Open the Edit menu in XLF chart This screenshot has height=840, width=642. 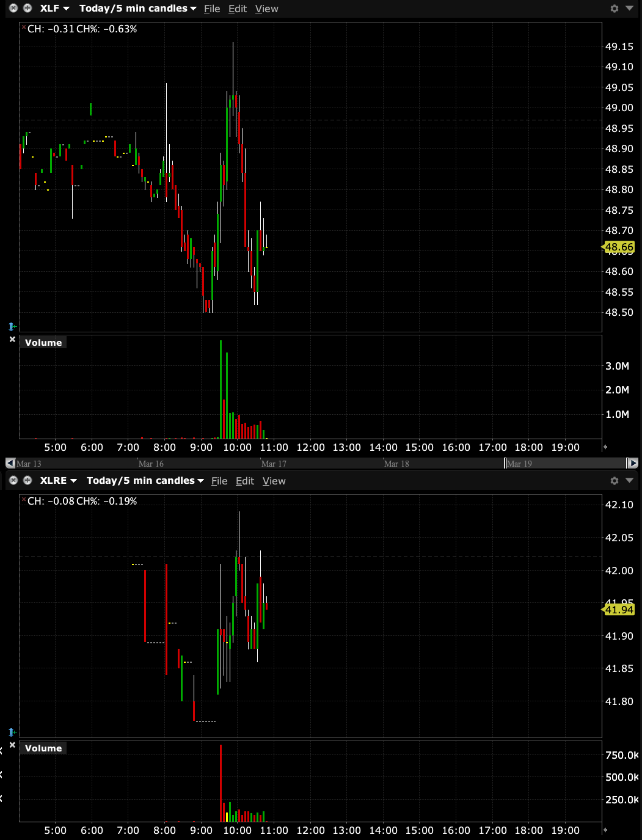click(237, 9)
